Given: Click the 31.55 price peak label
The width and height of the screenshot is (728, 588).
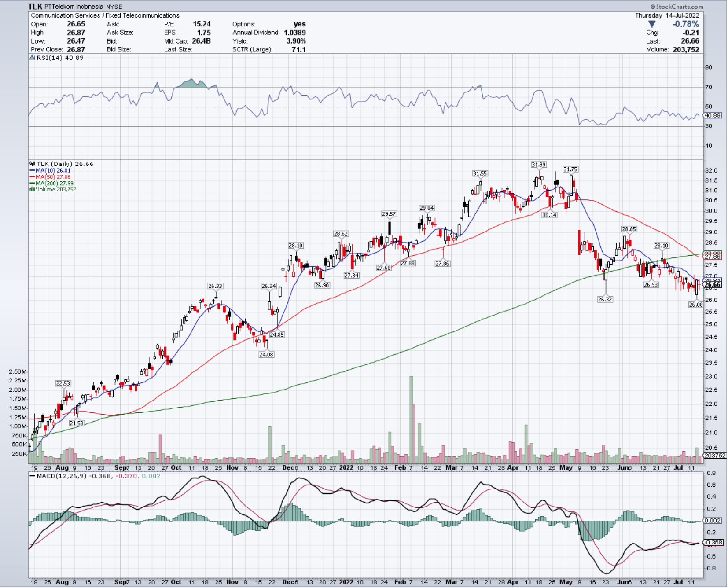Looking at the screenshot, I should coord(480,173).
